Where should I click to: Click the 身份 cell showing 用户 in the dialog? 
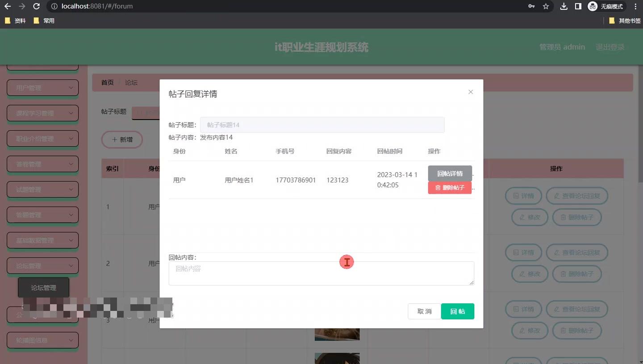click(x=179, y=180)
